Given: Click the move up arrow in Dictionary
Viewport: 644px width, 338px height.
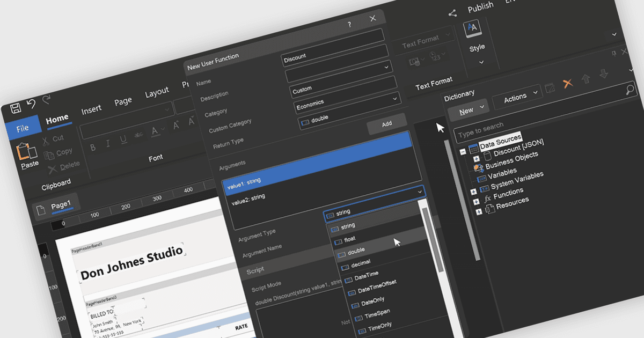Looking at the screenshot, I should (586, 78).
